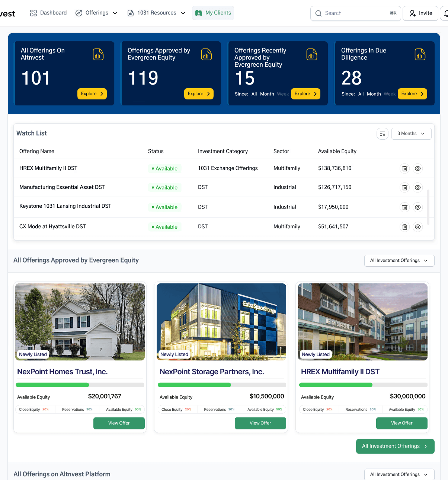
Task: Click the Search input field
Action: coord(356,13)
